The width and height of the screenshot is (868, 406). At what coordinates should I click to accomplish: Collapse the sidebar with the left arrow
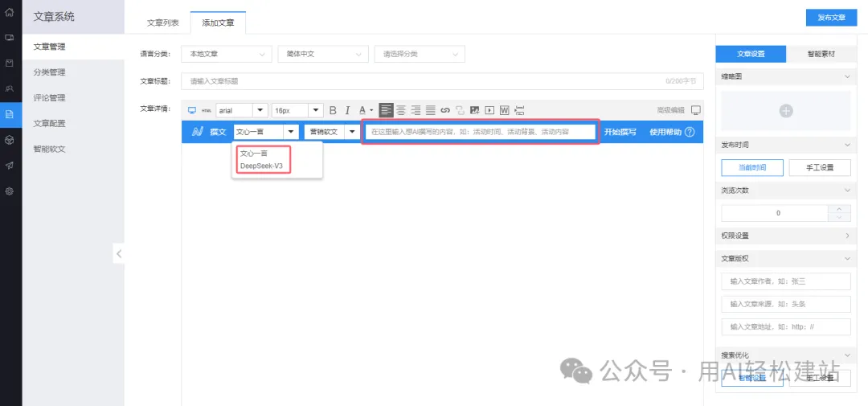118,254
